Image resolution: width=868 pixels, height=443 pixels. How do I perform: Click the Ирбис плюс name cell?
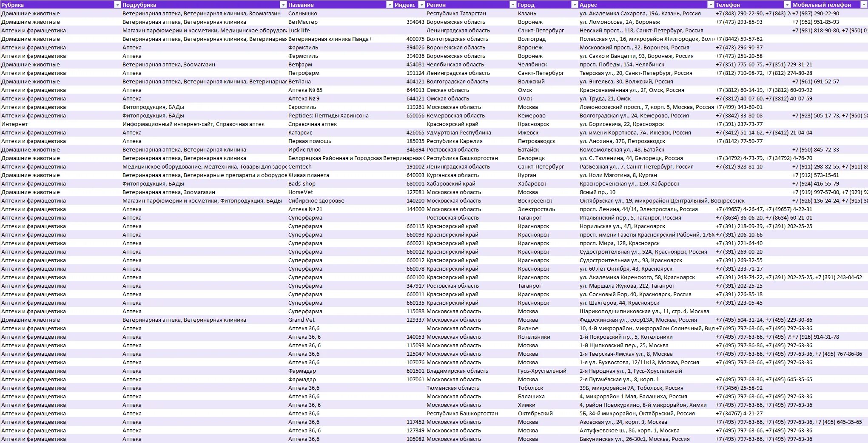point(340,149)
